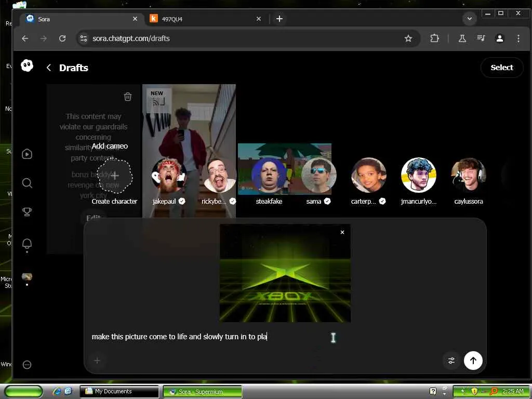
Task: Remove the attached Xbox image
Action: tap(342, 232)
